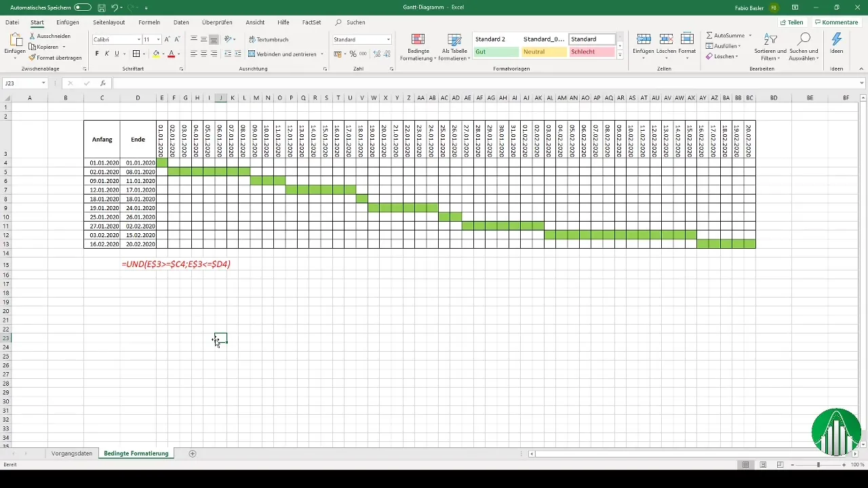Click the increase decimal places icon

point(376,54)
